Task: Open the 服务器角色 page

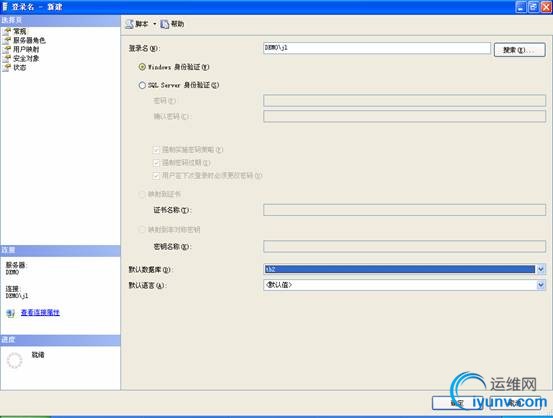Action: click(x=29, y=40)
